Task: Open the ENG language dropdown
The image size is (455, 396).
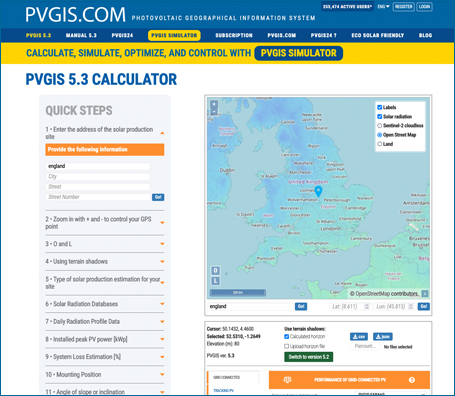Action: click(x=383, y=7)
